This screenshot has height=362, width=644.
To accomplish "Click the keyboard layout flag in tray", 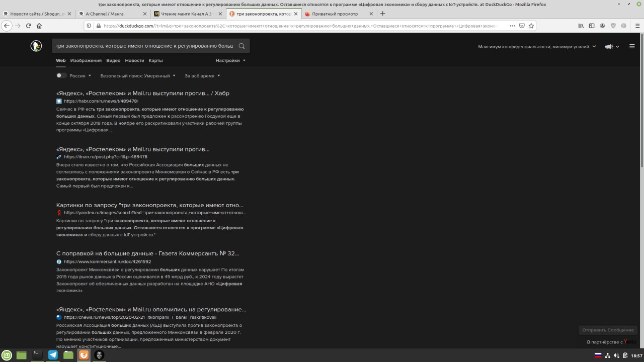I will pos(598,355).
